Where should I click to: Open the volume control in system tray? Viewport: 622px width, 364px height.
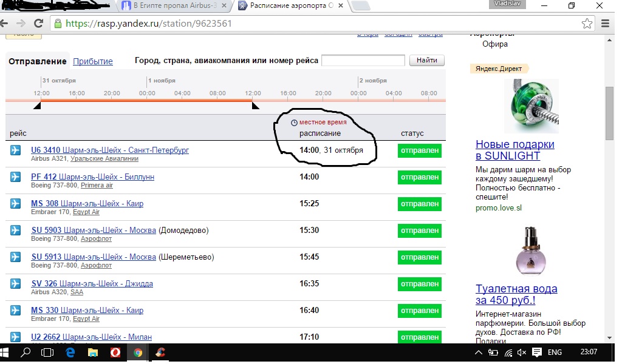[522, 352]
